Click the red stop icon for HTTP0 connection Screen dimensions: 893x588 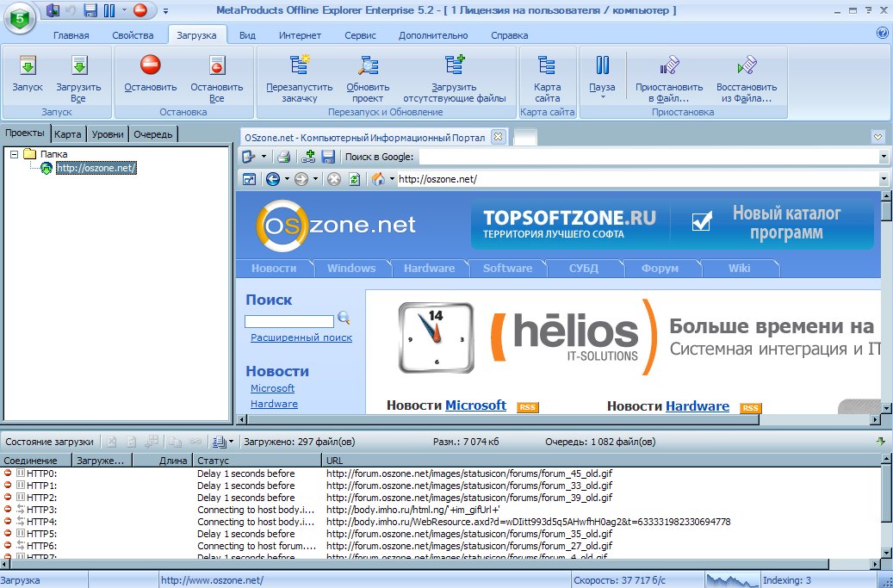tap(8, 473)
